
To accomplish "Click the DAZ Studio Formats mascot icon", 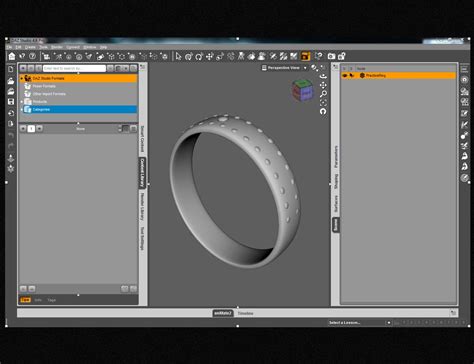I will coord(28,78).
